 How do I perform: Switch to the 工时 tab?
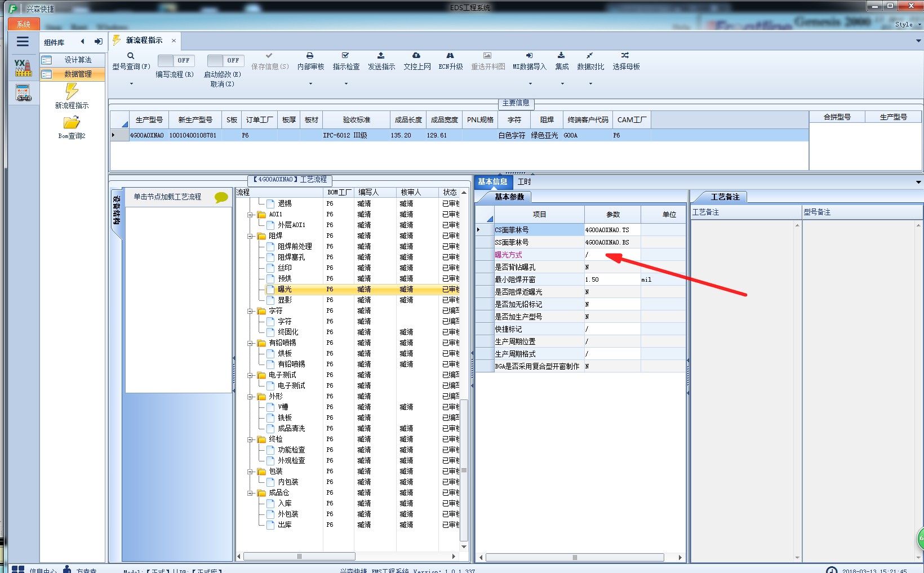pyautogui.click(x=524, y=181)
